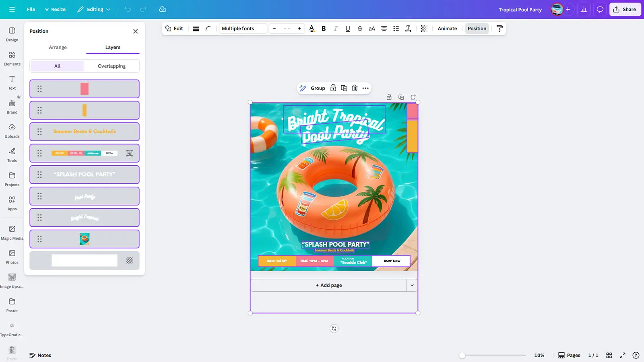644x362 pixels.
Task: Open the Editing mode dropdown
Action: click(94, 9)
